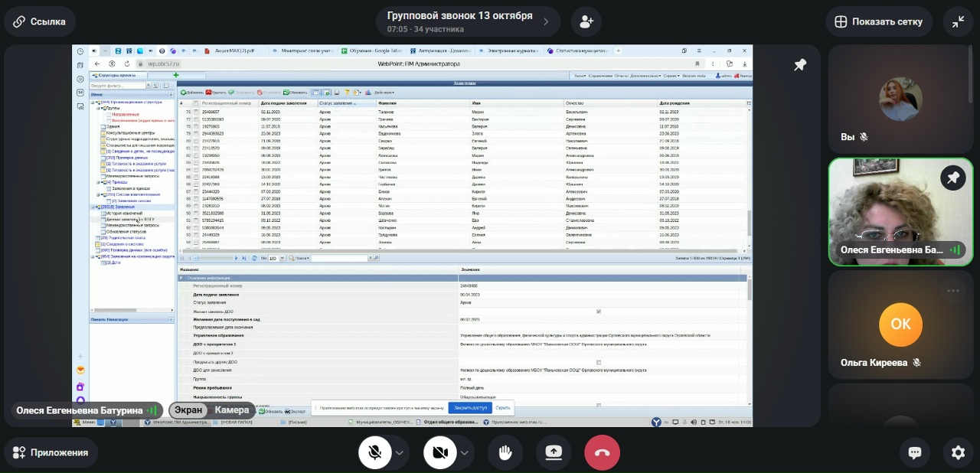Viewport: 980px width, 473px height.
Task: Toggle the muted microphone button
Action: [374, 452]
